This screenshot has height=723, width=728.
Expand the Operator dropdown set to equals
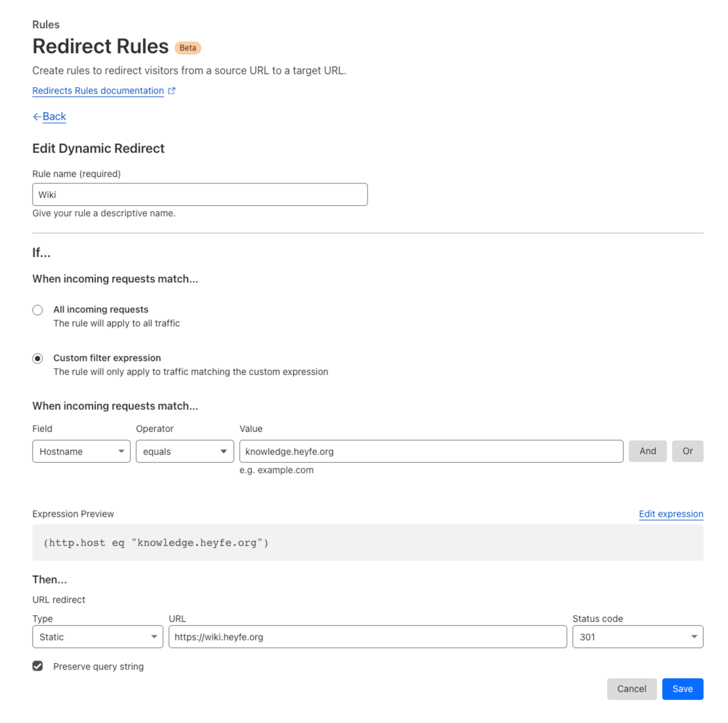pos(184,452)
